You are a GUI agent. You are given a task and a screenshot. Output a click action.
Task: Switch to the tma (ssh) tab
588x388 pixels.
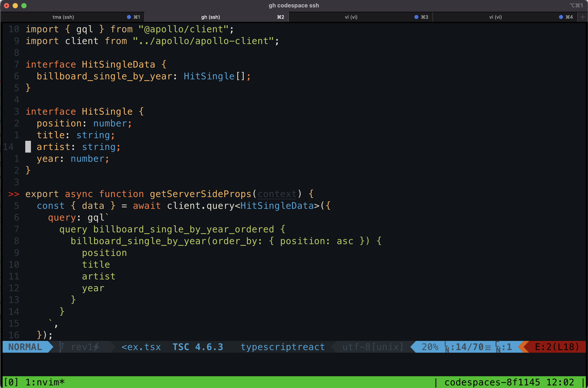click(x=63, y=17)
